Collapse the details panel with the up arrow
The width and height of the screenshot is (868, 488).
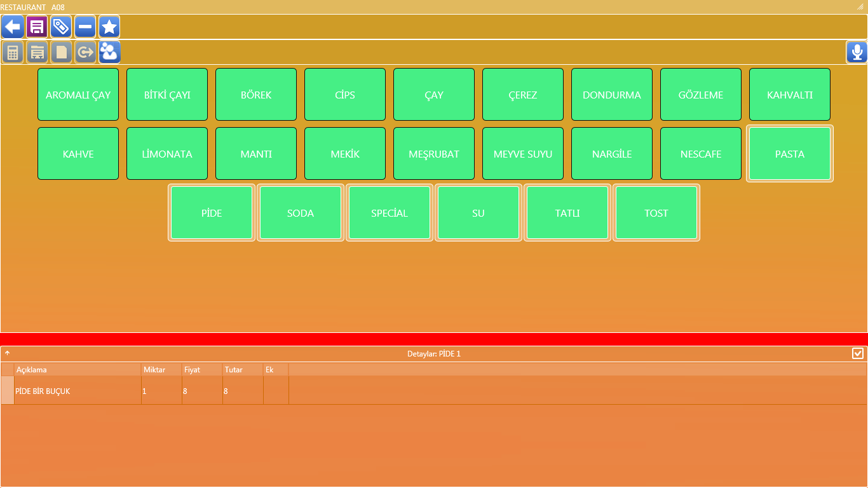(8, 353)
